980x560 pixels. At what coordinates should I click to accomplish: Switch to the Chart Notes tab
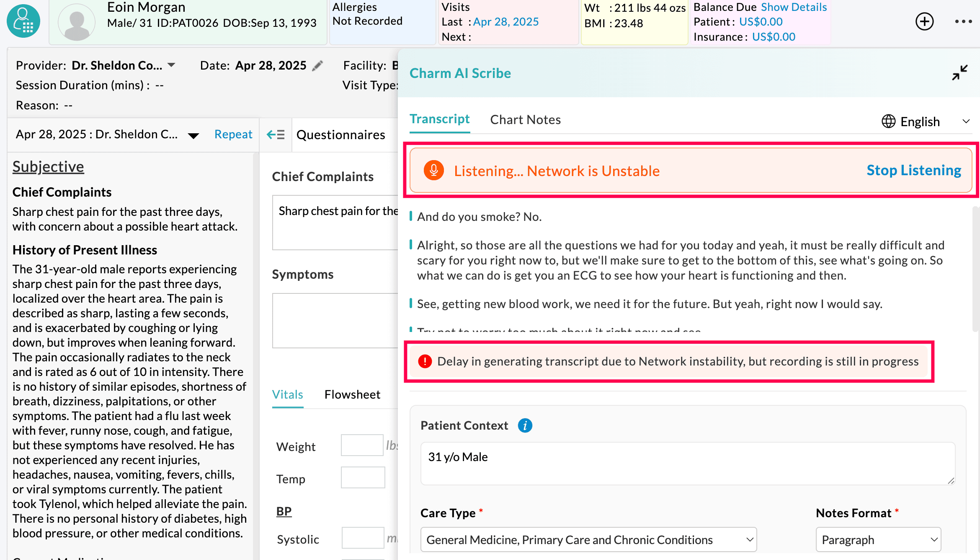[525, 119]
